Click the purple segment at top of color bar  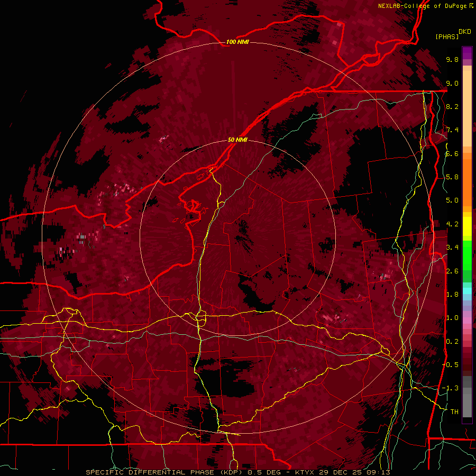467,53
